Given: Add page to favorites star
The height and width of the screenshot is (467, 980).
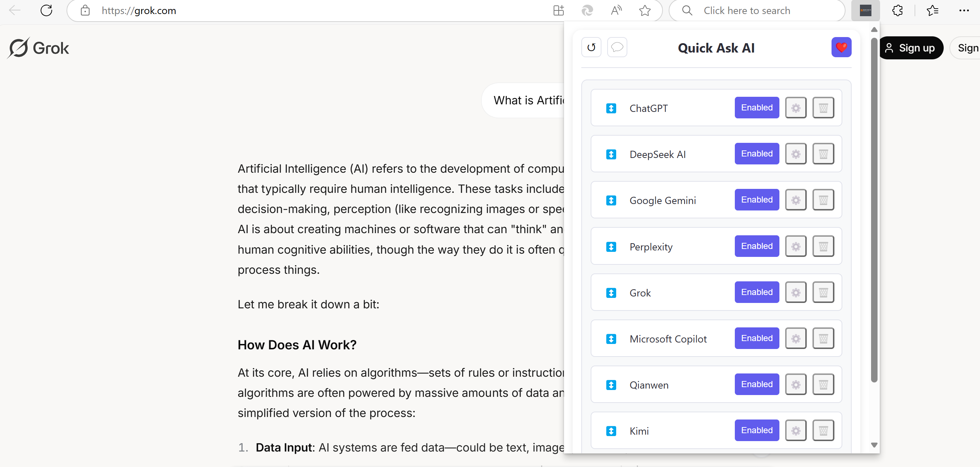Looking at the screenshot, I should click(x=645, y=10).
